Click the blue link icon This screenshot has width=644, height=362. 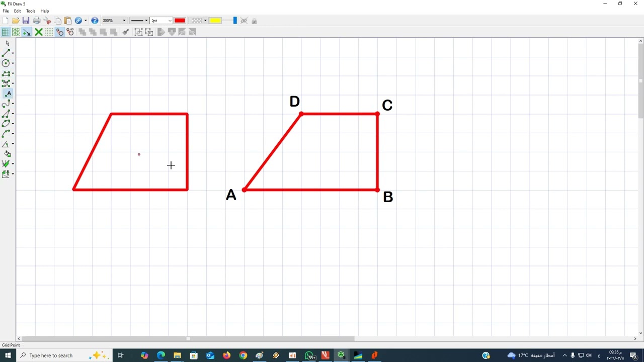pyautogui.click(x=78, y=21)
